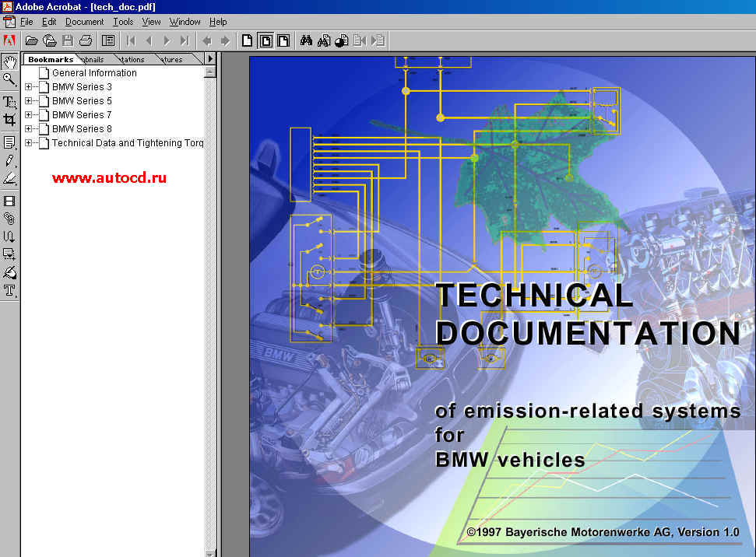Select Technical Data and Tightening Torque text
Screen dimensions: 756x557
coord(128,142)
